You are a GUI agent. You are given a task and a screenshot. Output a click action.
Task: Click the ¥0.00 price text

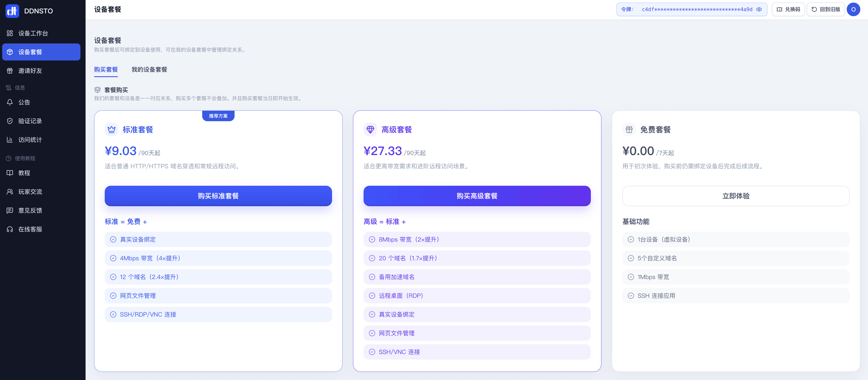pos(638,151)
